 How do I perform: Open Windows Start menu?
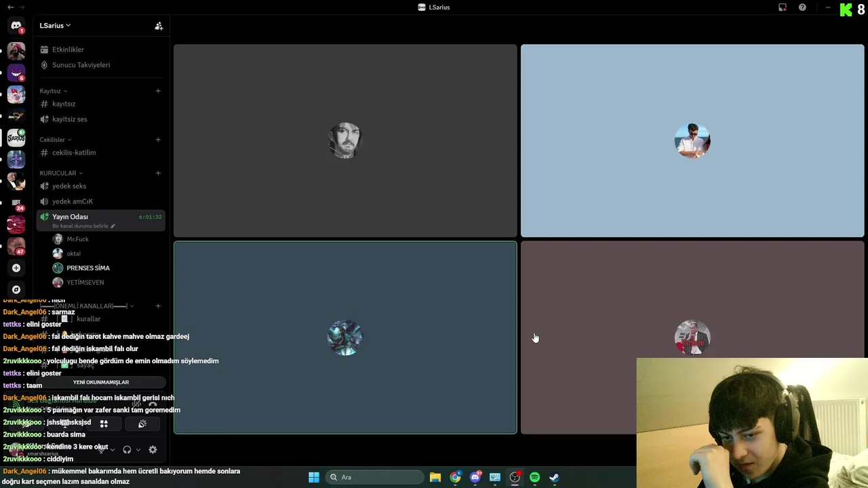pos(314,477)
